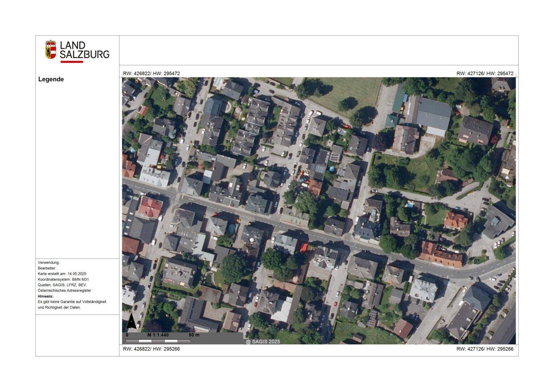Click the Österreichisches Adressregister line
Image resolution: width=554 pixels, height=392 pixels.
[65, 290]
